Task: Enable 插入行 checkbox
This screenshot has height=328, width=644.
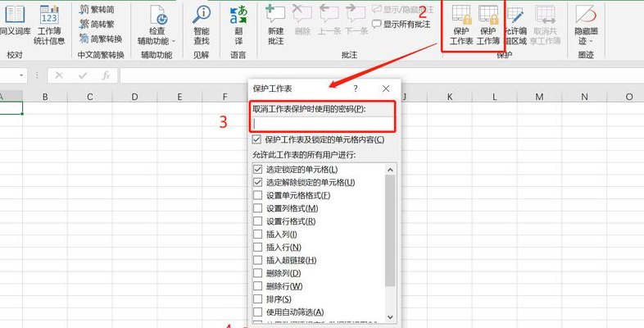Action: tap(257, 248)
